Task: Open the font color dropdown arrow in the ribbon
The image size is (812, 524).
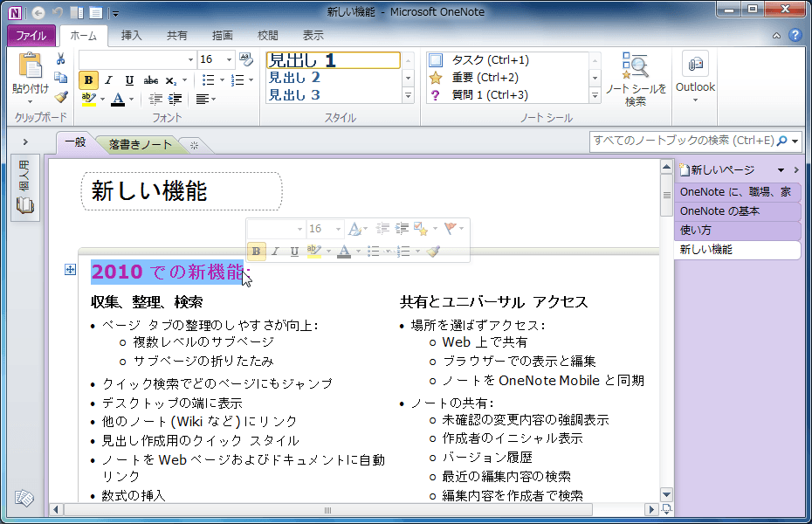Action: 132,99
